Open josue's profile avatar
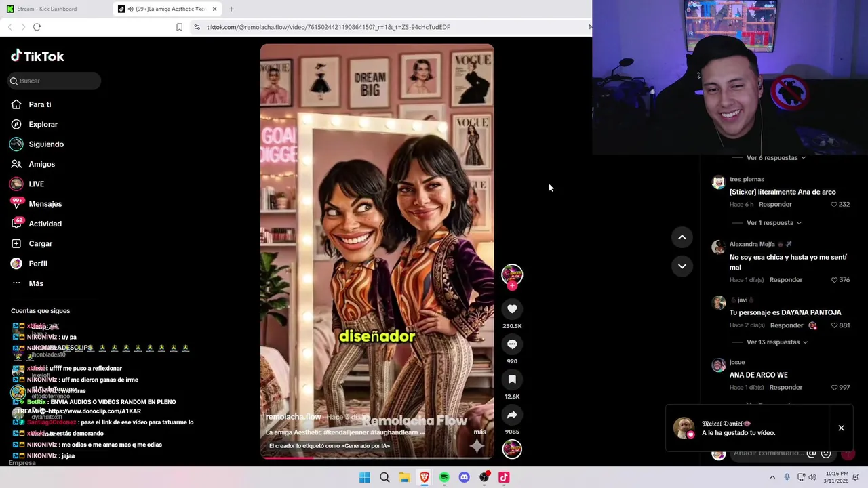 [x=718, y=365]
